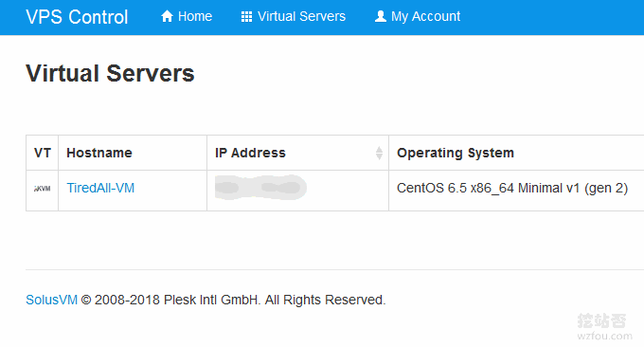Click the Virtual Servers page heading
Image resolution: width=644 pixels, height=347 pixels.
(110, 73)
